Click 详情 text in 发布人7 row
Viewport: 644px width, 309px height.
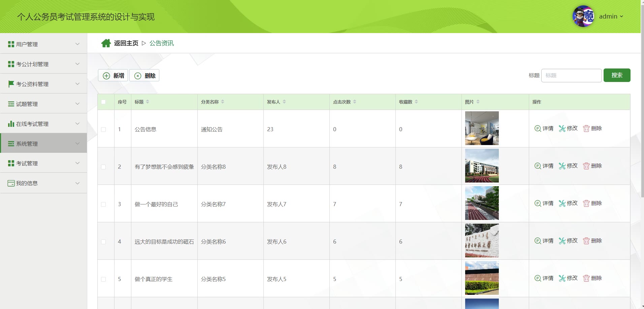tap(548, 203)
